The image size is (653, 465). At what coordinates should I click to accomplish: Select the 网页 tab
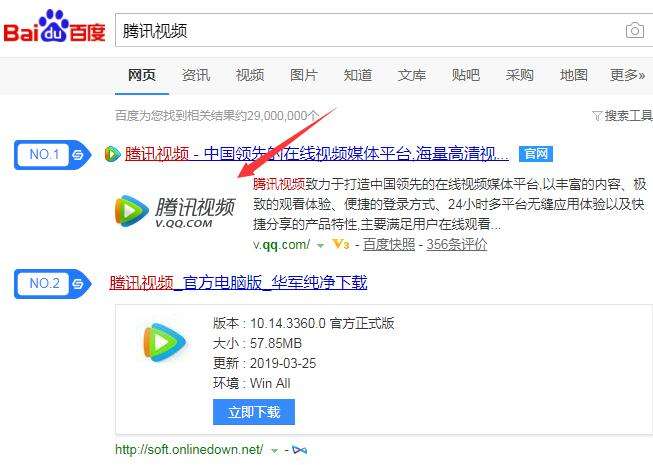(142, 75)
